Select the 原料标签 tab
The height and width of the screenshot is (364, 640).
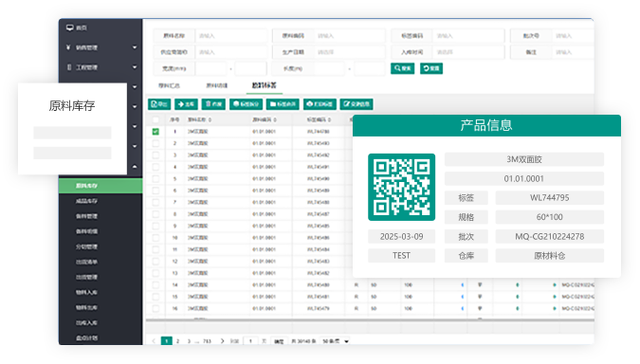click(x=265, y=85)
